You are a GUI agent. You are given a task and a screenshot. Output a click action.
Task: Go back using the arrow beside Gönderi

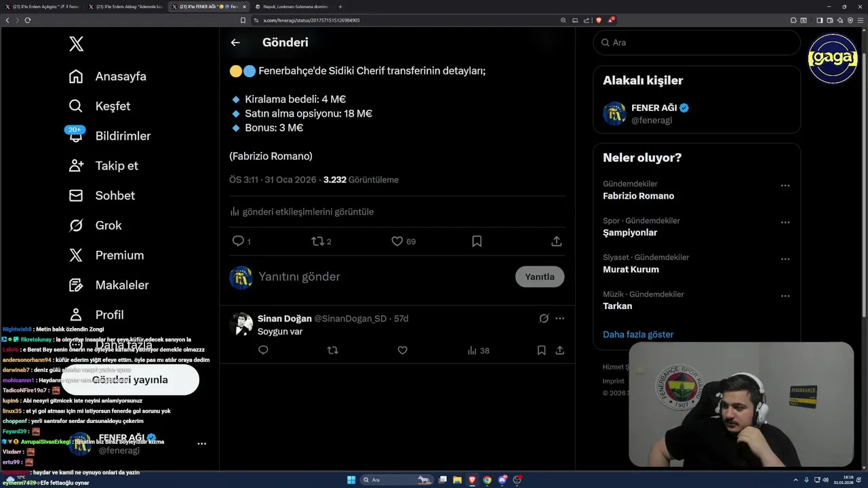coord(235,43)
